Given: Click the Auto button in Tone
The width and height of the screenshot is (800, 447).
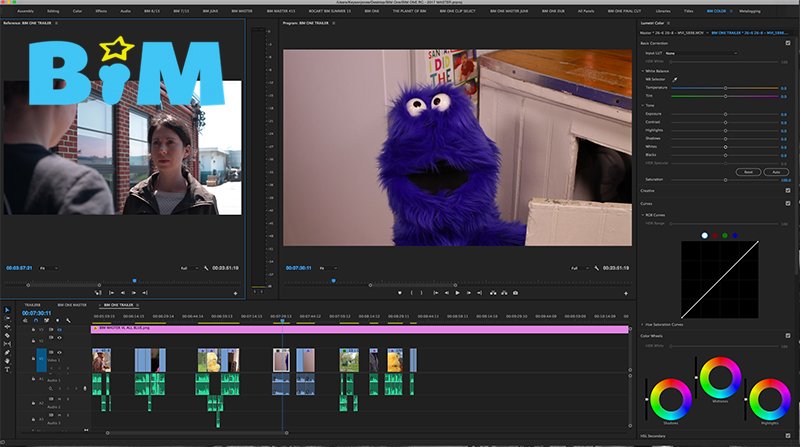Looking at the screenshot, I should click(x=776, y=172).
